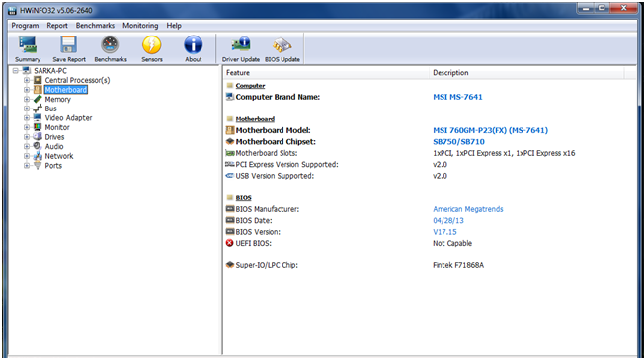This screenshot has height=363, width=644.
Task: Open the Monitoring menu
Action: click(140, 26)
